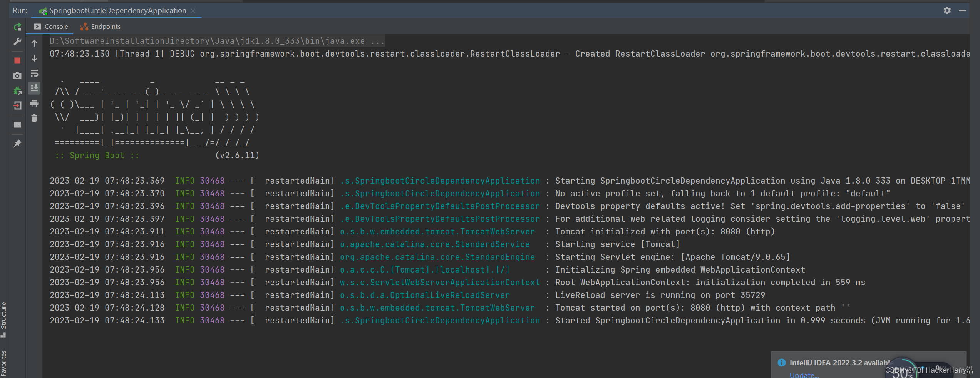Click the green bug update running application icon
Screen dimensions: 980x378
[x=17, y=90]
